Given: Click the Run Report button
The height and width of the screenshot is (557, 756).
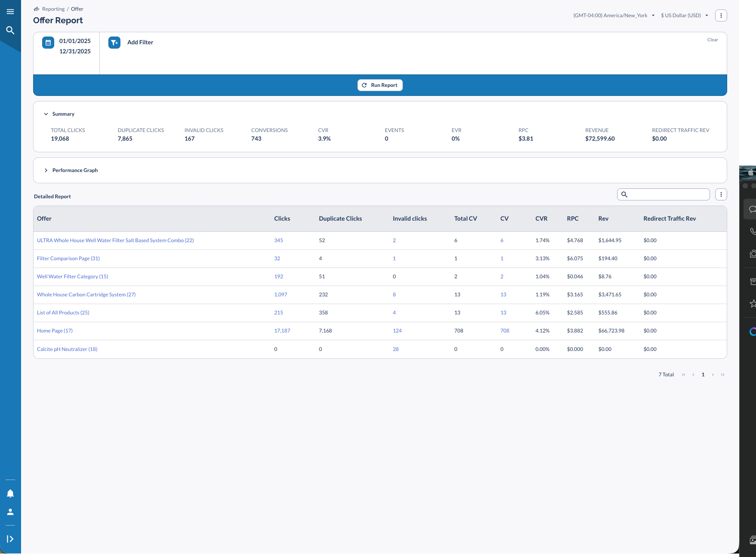Looking at the screenshot, I should 380,85.
